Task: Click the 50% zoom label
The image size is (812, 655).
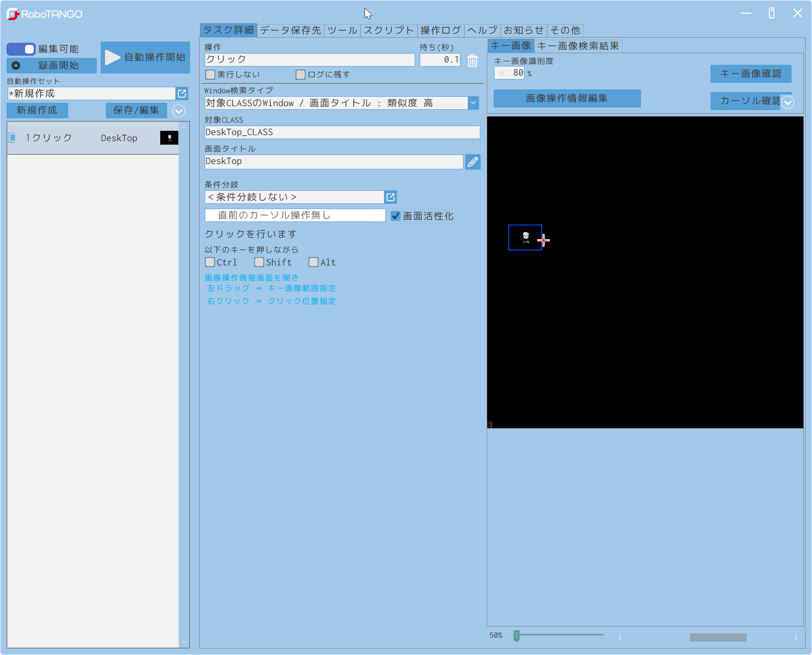Action: (496, 636)
